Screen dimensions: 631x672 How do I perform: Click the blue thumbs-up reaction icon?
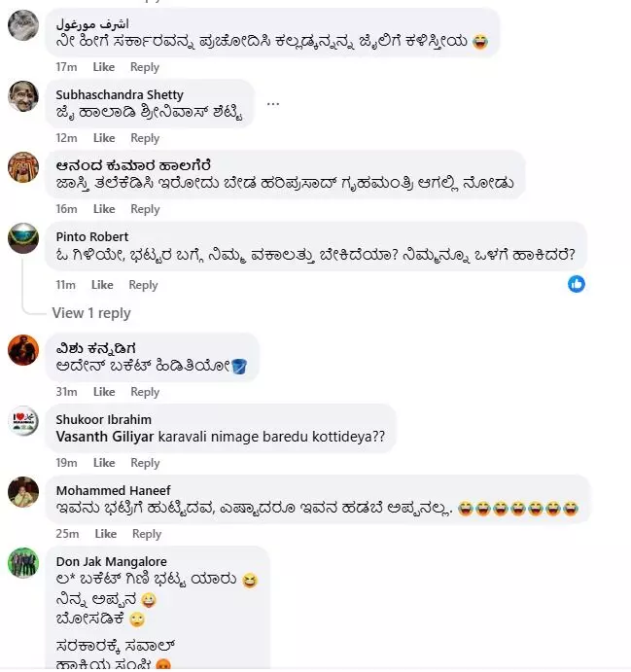click(577, 284)
